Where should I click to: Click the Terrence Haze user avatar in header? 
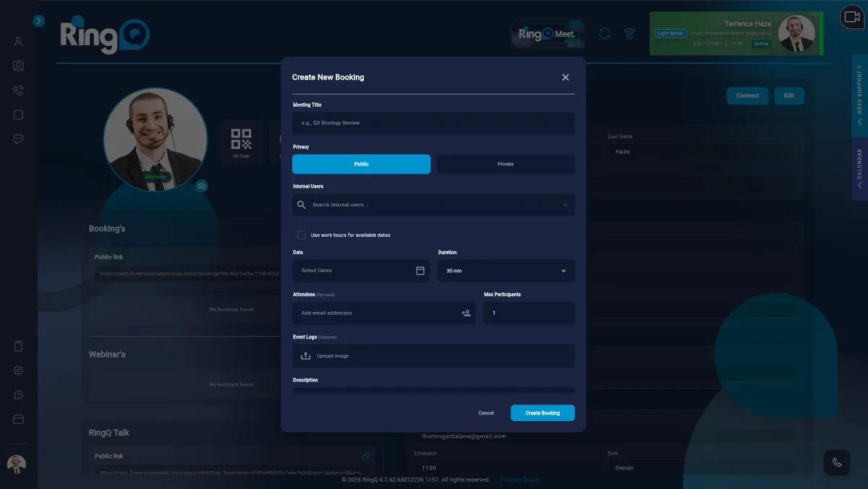click(797, 33)
